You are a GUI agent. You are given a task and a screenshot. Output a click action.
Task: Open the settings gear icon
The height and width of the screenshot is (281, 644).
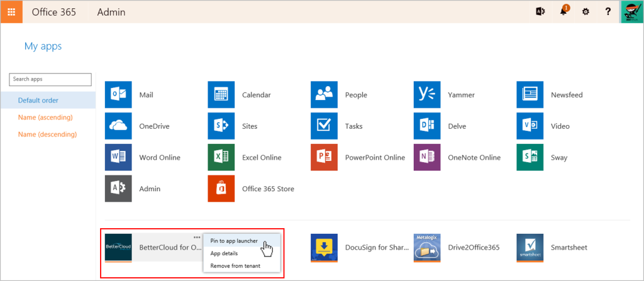point(586,12)
